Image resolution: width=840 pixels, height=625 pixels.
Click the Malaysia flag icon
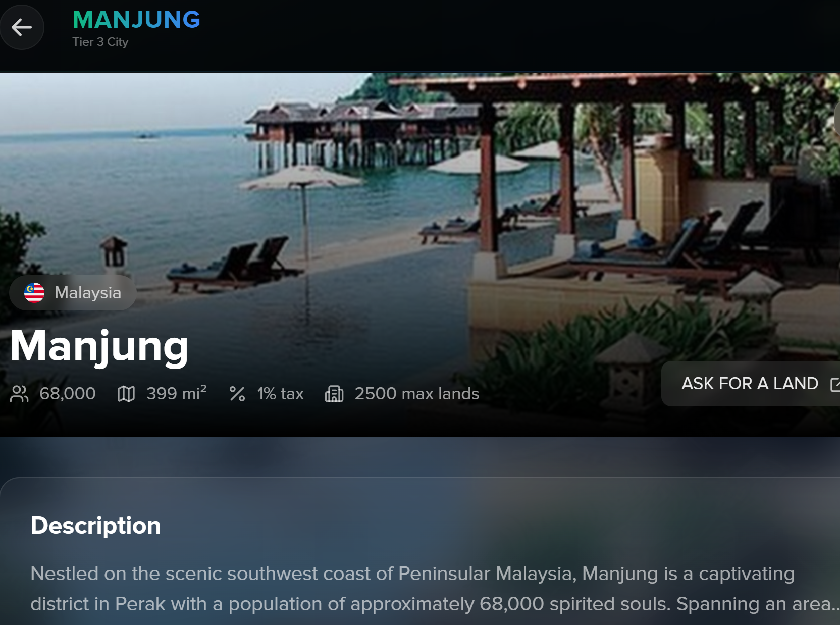[34, 293]
